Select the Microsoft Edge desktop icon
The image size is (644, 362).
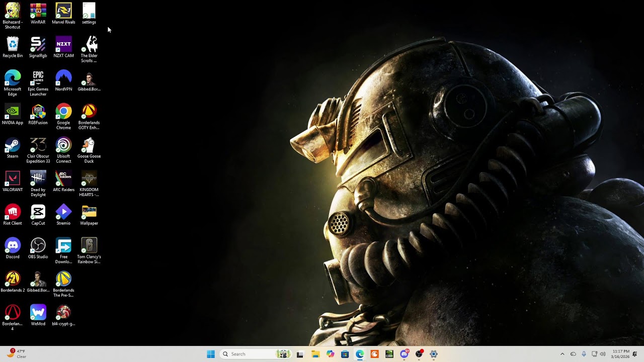click(x=13, y=83)
